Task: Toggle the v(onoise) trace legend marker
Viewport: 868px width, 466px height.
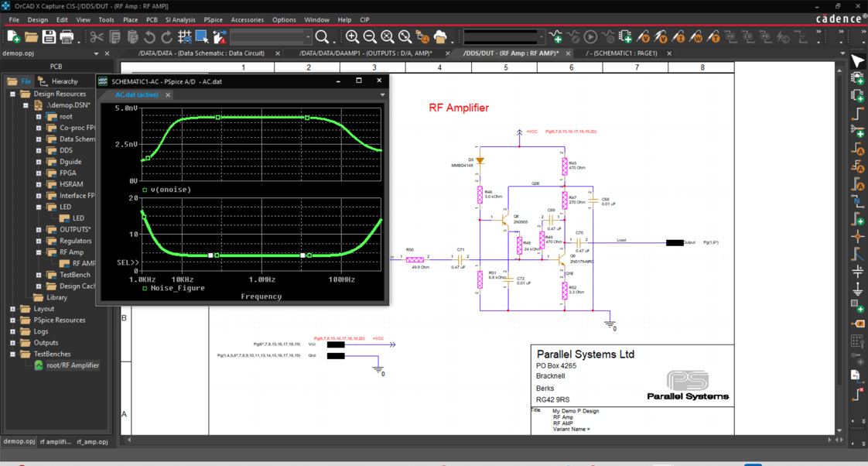Action: pyautogui.click(x=144, y=189)
